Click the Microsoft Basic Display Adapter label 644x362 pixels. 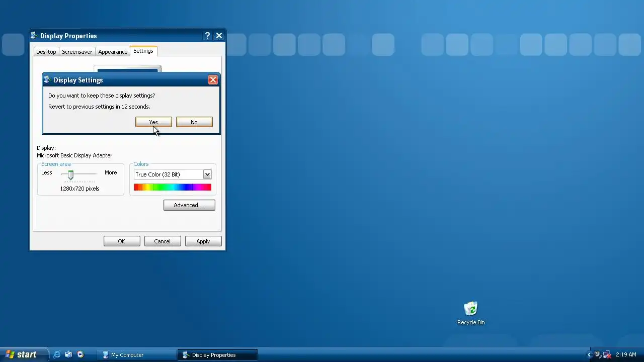[x=74, y=155]
